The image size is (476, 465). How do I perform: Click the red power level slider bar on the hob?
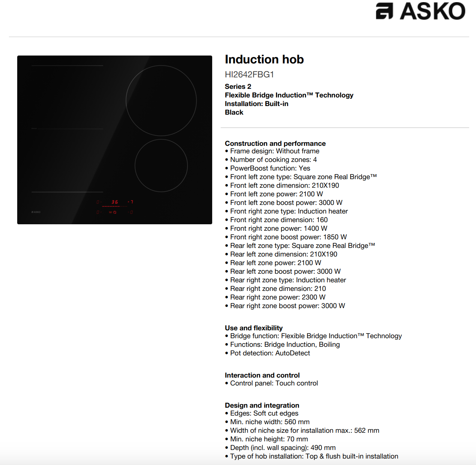(115, 206)
